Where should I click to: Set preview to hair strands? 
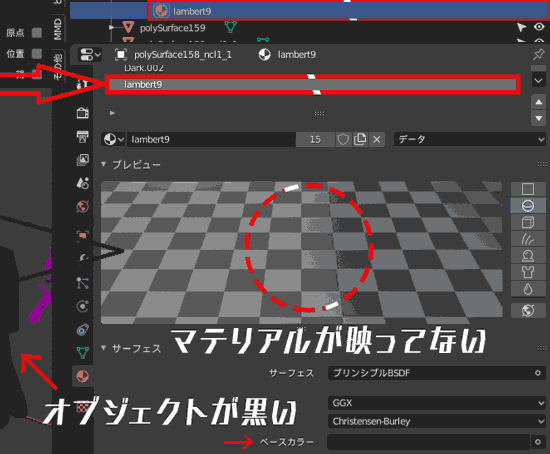pyautogui.click(x=528, y=239)
